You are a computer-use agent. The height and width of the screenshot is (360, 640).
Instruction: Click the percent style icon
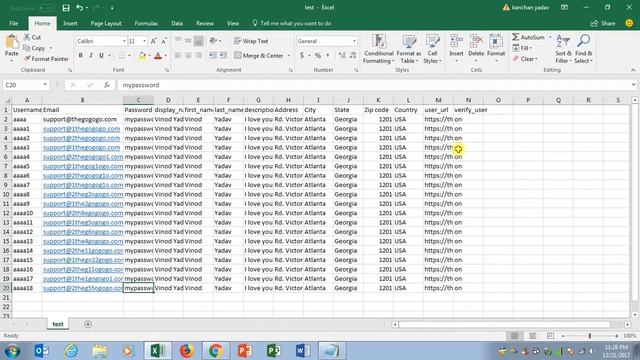[x=318, y=56]
